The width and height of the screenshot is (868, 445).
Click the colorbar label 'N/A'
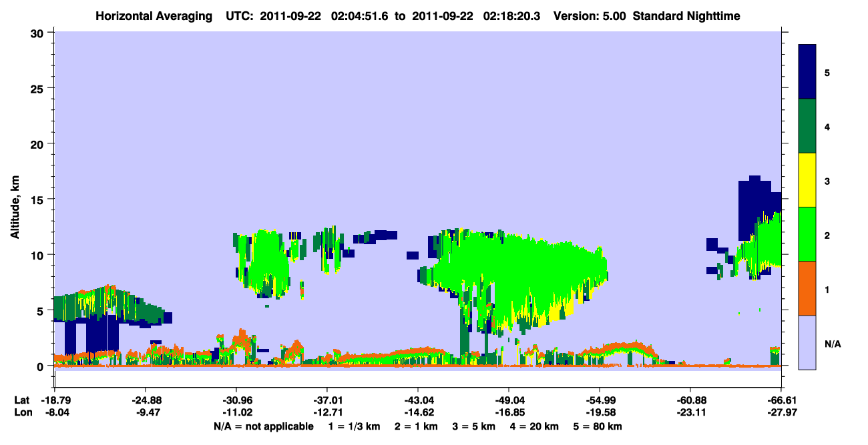point(833,344)
